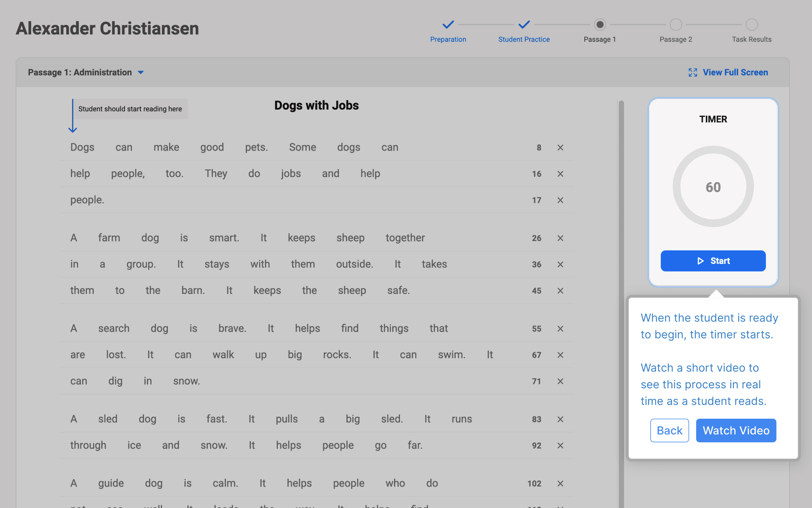The image size is (812, 508).
Task: Strike out the line containing only 'people.'
Action: (x=560, y=200)
